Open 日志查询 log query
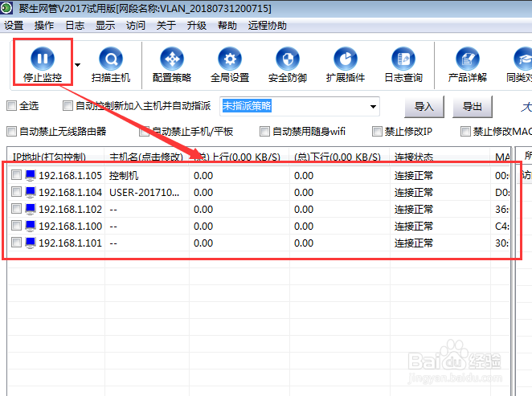 click(403, 65)
